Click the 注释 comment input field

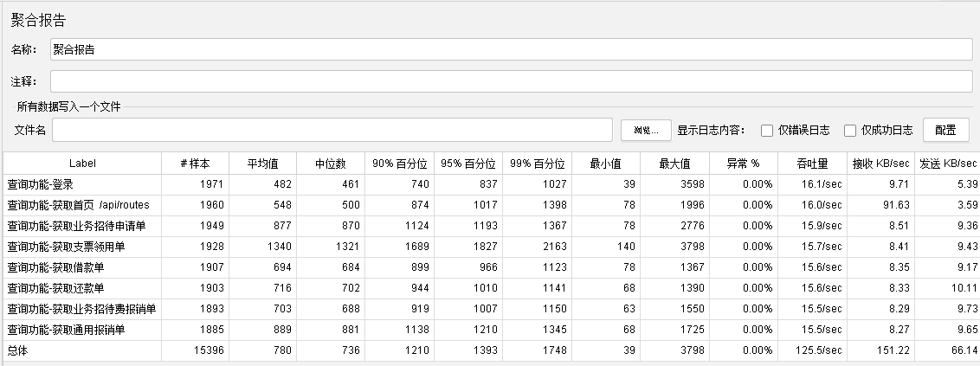click(x=511, y=81)
